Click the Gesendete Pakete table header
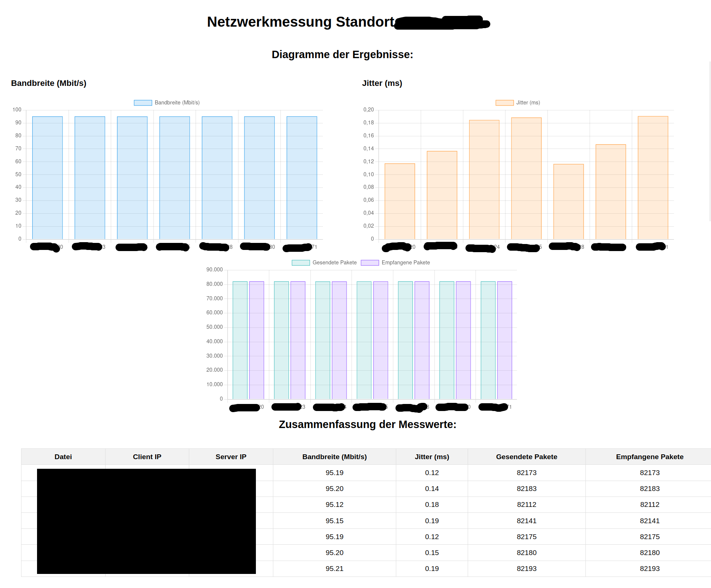Image resolution: width=711 pixels, height=588 pixels. (526, 457)
